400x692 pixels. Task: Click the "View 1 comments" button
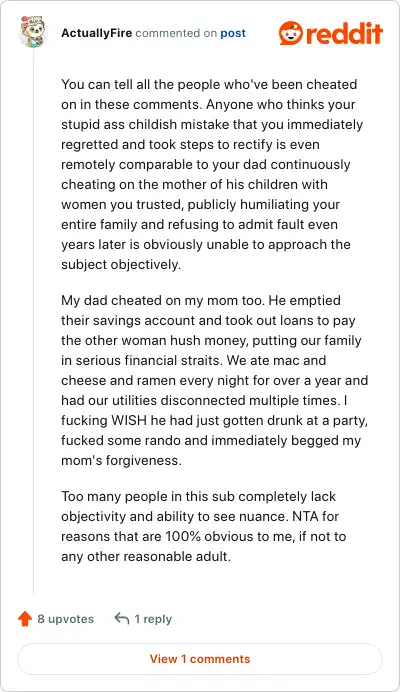(x=200, y=659)
